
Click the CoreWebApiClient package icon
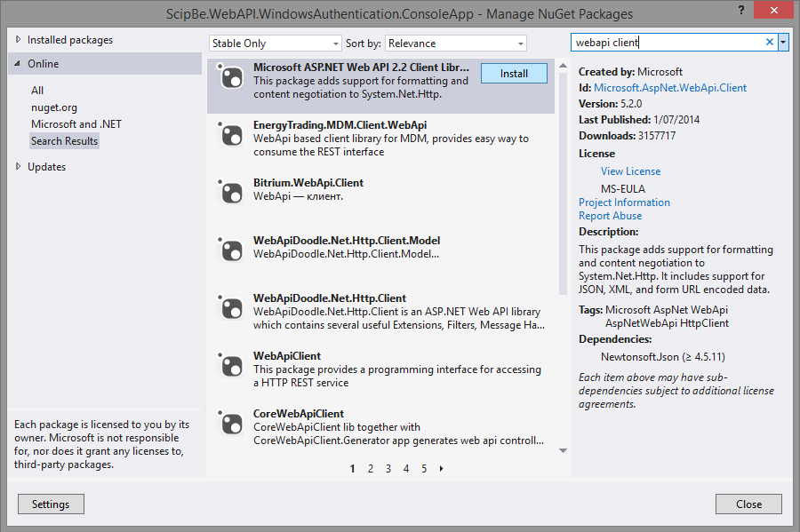[x=231, y=423]
